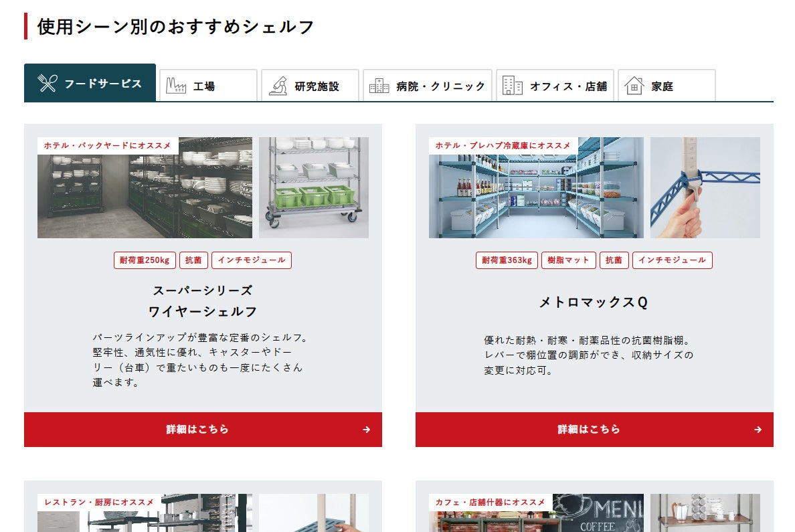
Task: Switch to the 病院・クリニック tab
Action: (x=428, y=86)
